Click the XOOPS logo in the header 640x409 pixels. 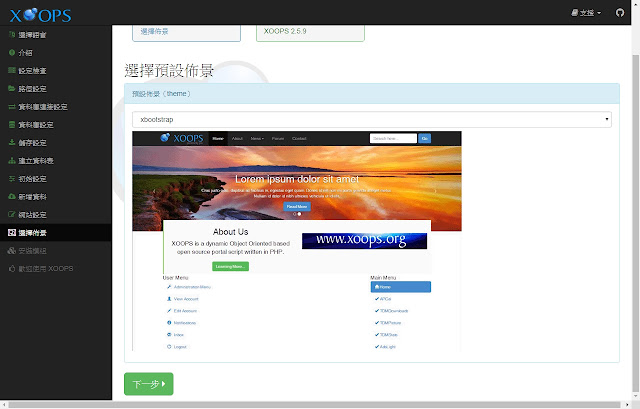[x=40, y=16]
